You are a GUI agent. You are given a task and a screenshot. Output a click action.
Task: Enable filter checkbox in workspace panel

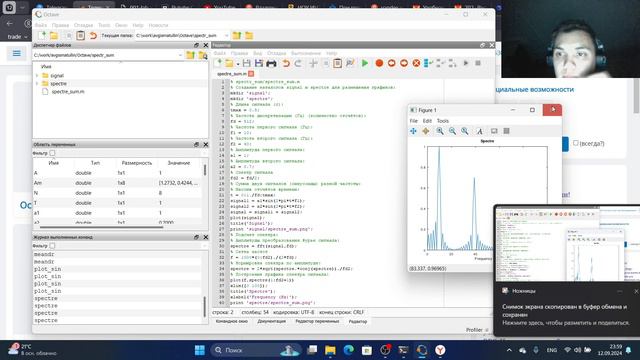click(52, 153)
